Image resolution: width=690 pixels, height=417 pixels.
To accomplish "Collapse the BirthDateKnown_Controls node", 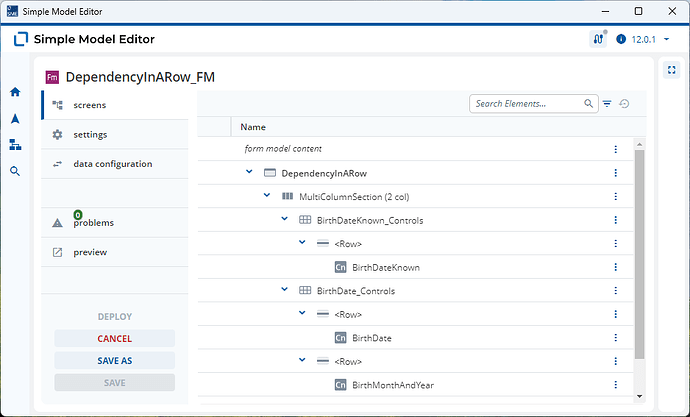I will coord(284,219).
